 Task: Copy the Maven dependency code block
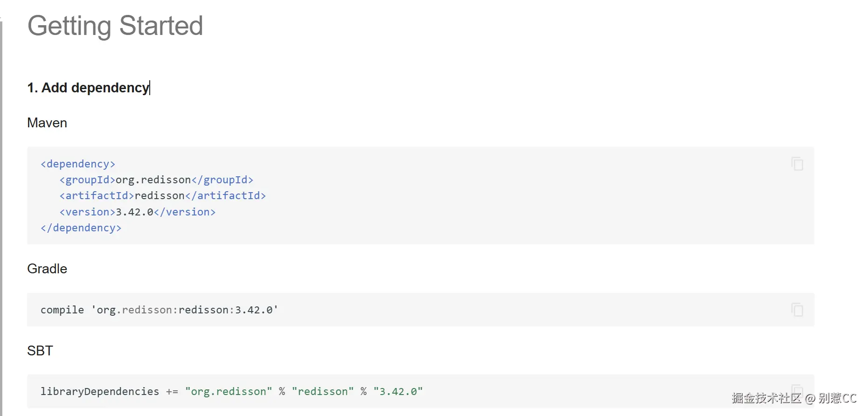[797, 164]
